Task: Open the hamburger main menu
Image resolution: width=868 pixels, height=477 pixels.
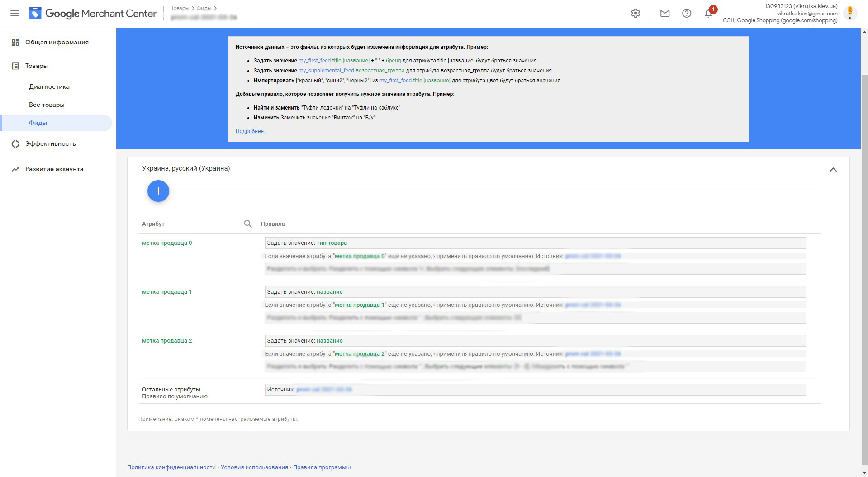Action: click(x=14, y=14)
